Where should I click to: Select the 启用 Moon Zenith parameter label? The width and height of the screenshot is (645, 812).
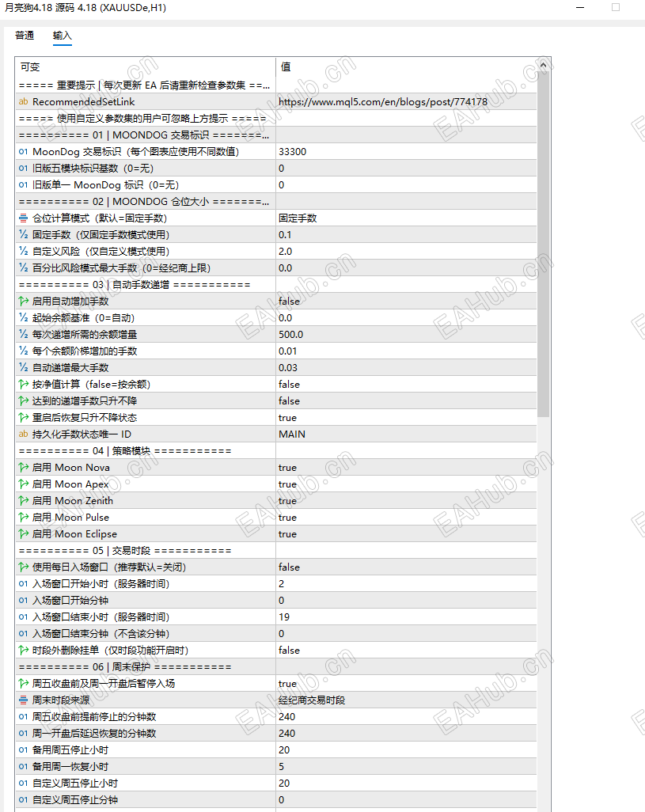(73, 501)
